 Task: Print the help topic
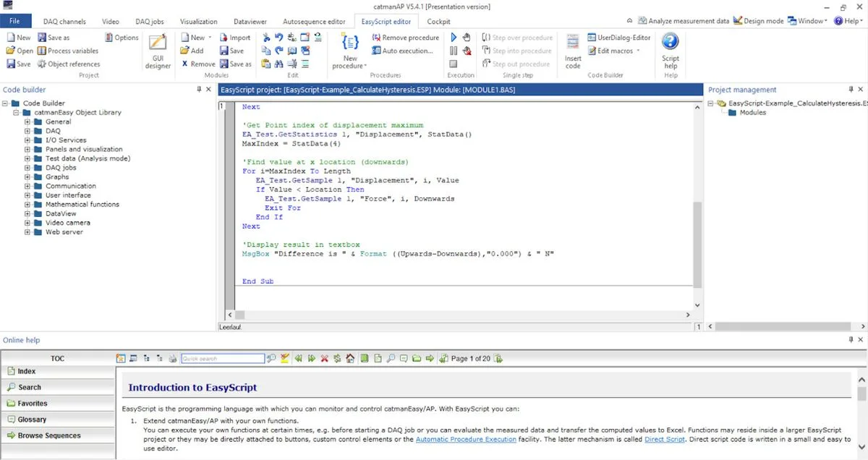172,358
